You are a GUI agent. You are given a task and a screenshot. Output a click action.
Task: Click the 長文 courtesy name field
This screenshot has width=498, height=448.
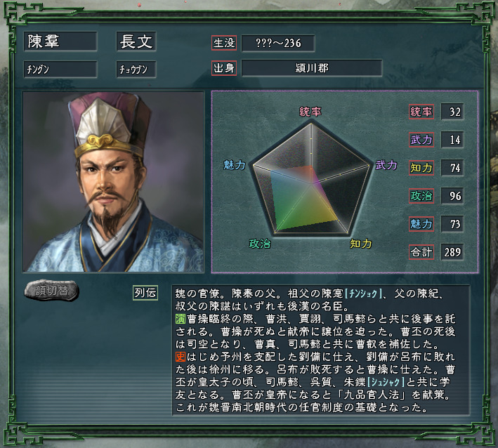(136, 41)
